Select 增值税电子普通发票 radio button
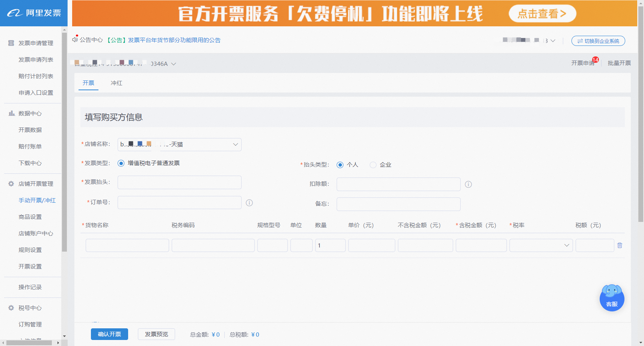The width and height of the screenshot is (644, 346). pos(121,163)
